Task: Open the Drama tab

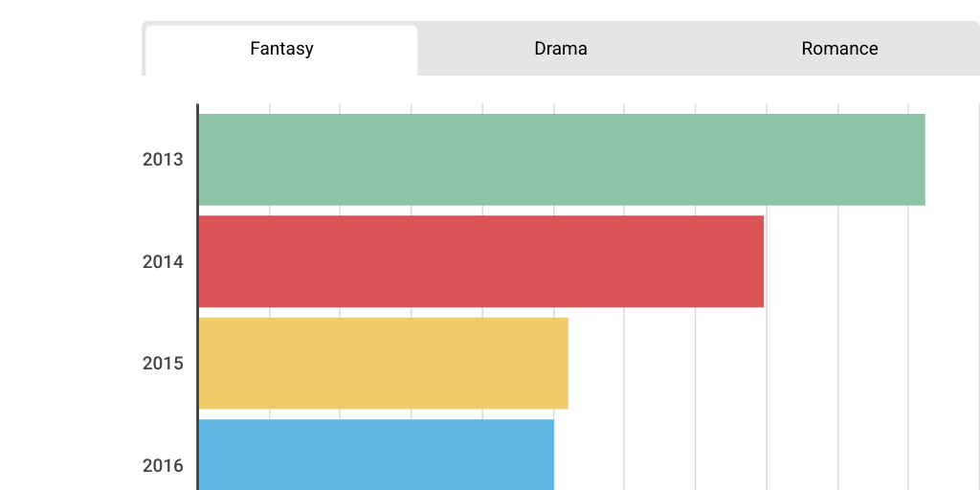Action: 561,49
